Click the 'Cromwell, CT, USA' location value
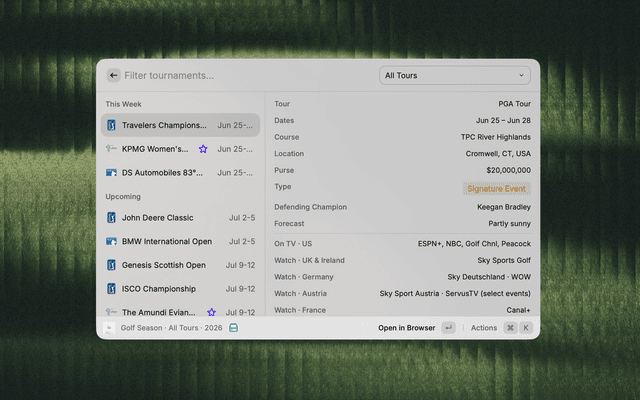The image size is (640, 400). coord(498,153)
